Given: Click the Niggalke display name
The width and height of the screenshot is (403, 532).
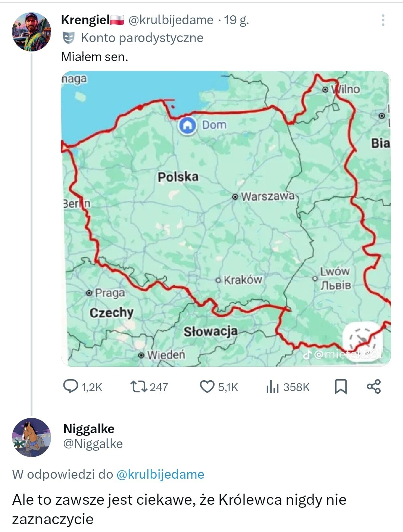Looking at the screenshot, I should [x=89, y=429].
